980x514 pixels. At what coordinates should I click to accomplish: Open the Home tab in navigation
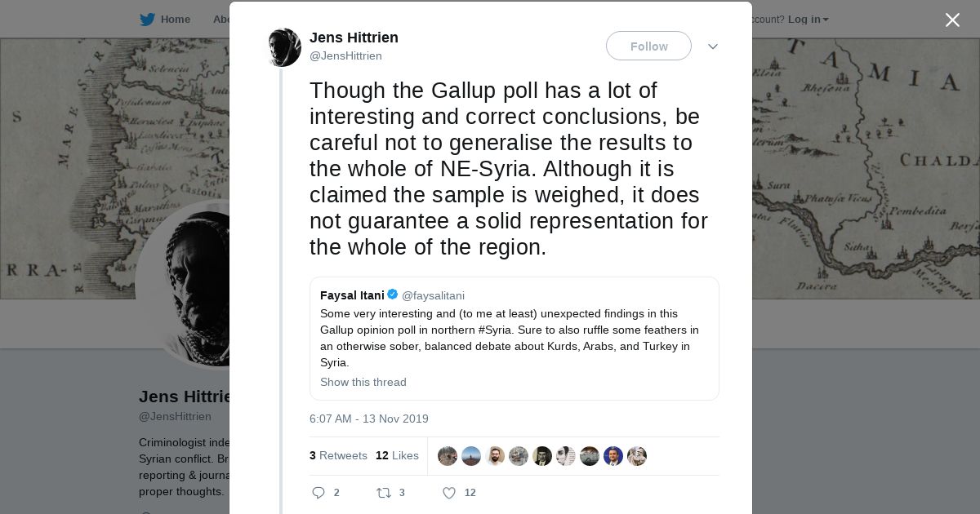pyautogui.click(x=175, y=20)
